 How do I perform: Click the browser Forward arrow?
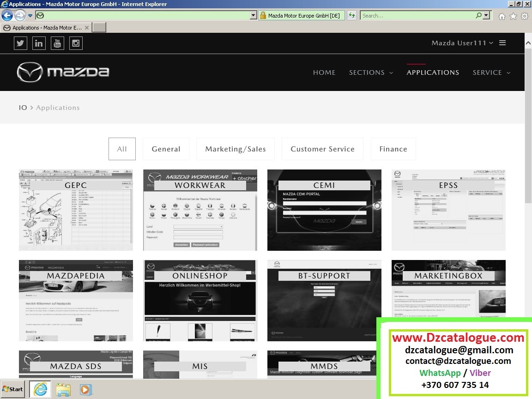[x=20, y=16]
